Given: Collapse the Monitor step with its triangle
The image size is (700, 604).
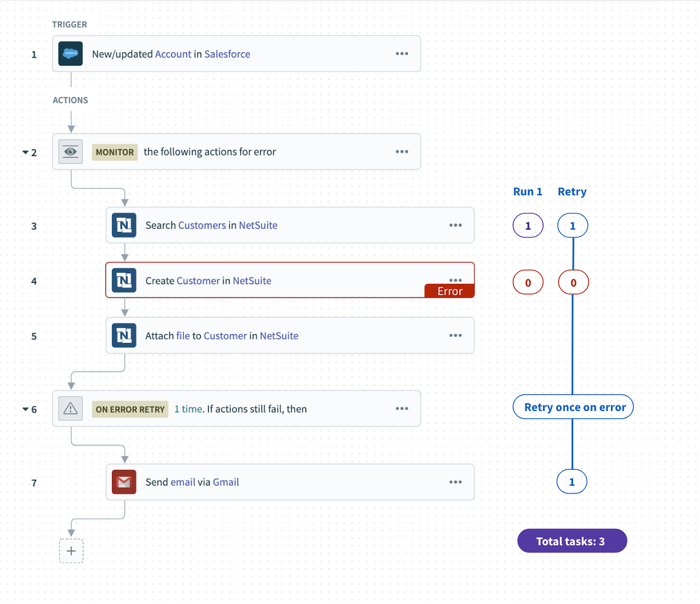Looking at the screenshot, I should [x=26, y=152].
